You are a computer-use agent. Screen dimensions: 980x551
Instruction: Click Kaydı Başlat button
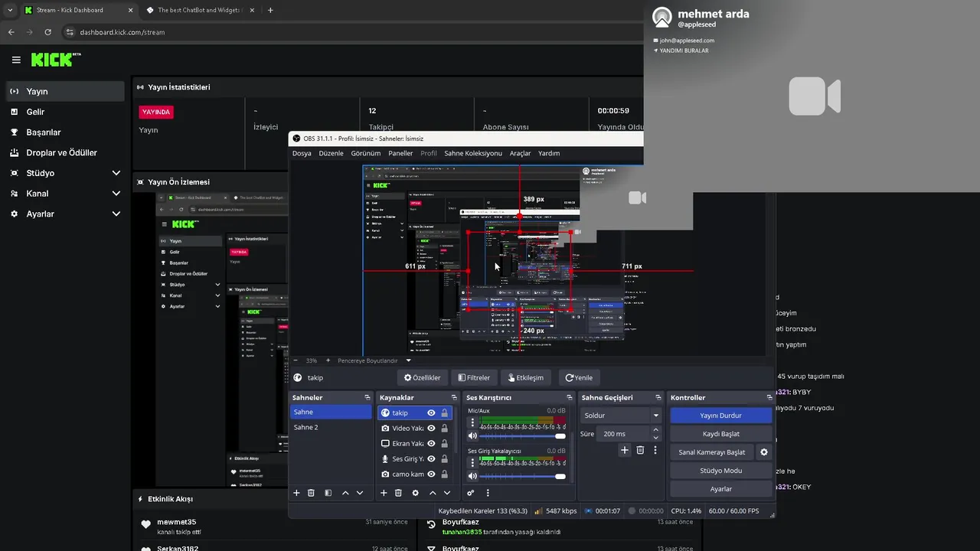(x=720, y=434)
